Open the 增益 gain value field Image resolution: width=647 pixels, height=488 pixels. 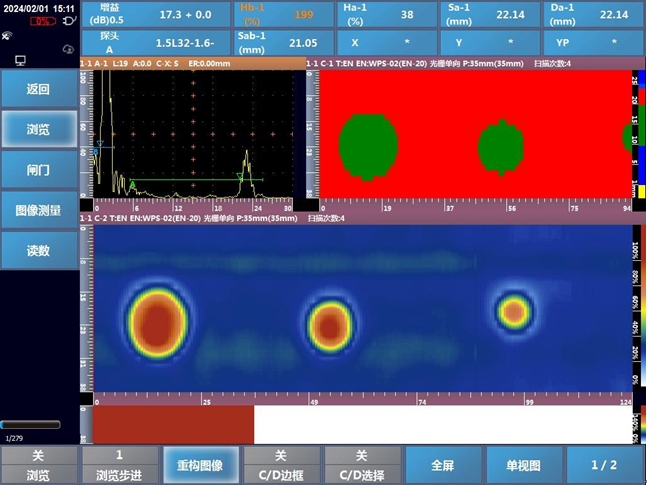[x=158, y=15]
